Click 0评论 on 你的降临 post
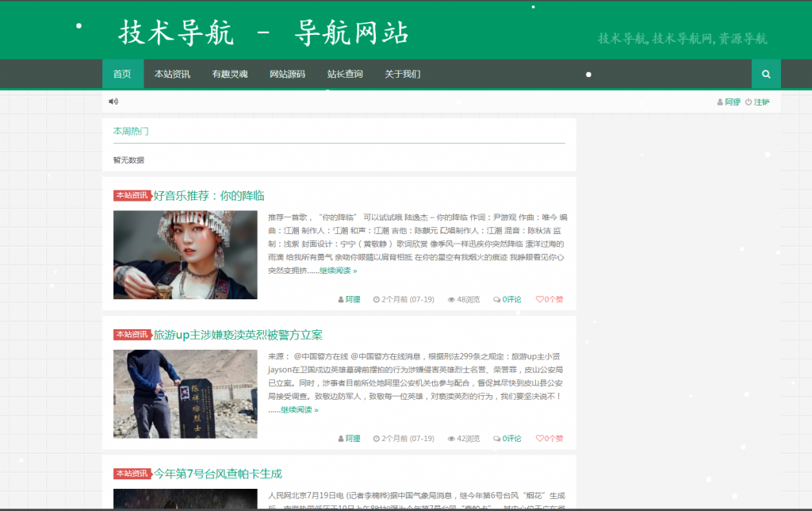Screen dimensions: 812x511 [511, 300]
